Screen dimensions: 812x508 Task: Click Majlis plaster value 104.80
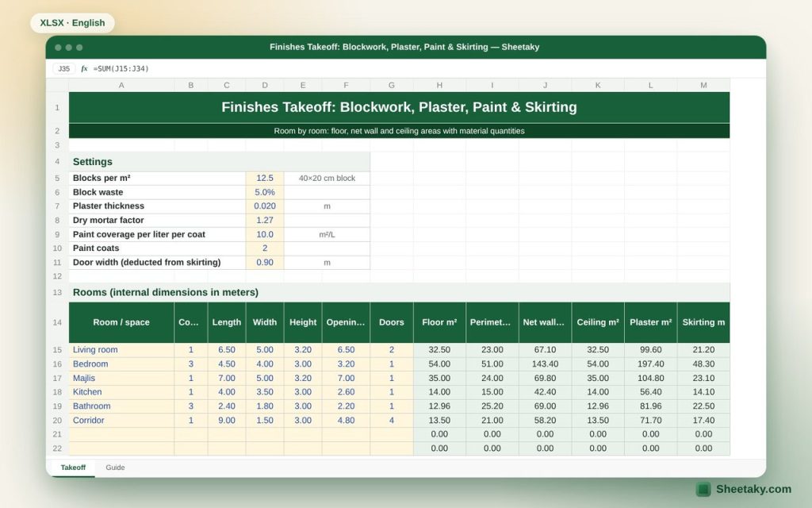(650, 378)
